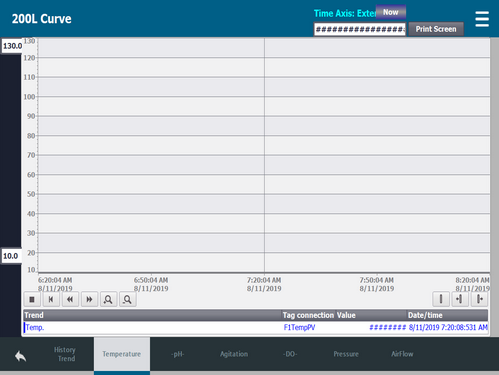Click the ruler line at 7:20:04 AM
The image size is (499, 375).
pos(265,155)
